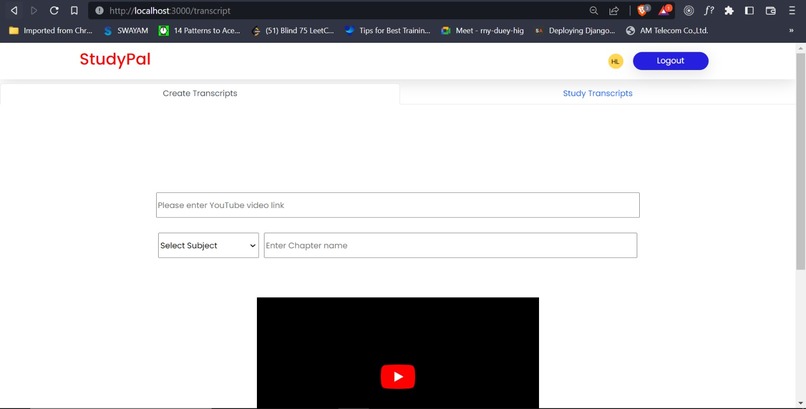Go back using browser back arrow

pyautogui.click(x=14, y=10)
